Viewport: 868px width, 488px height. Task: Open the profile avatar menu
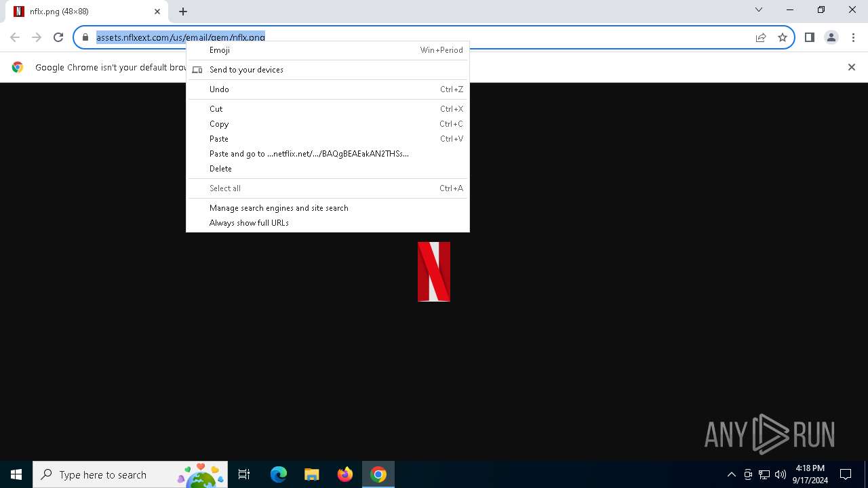[x=831, y=37]
